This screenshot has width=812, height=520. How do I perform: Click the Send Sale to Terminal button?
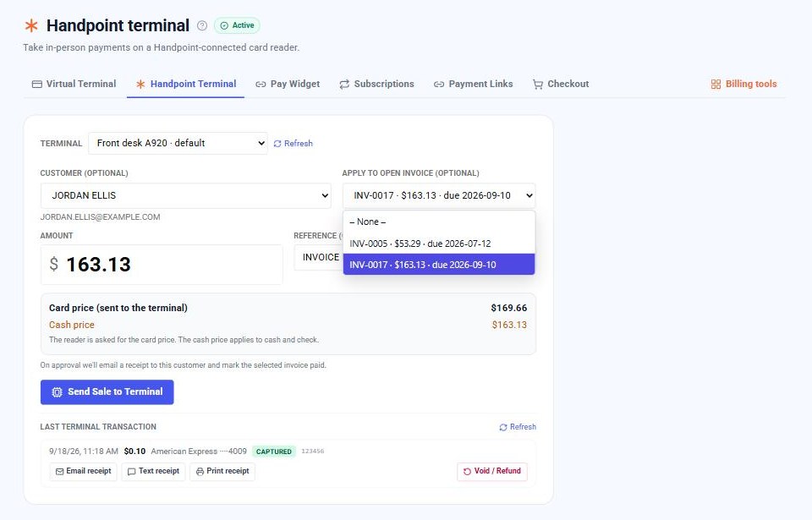click(107, 392)
